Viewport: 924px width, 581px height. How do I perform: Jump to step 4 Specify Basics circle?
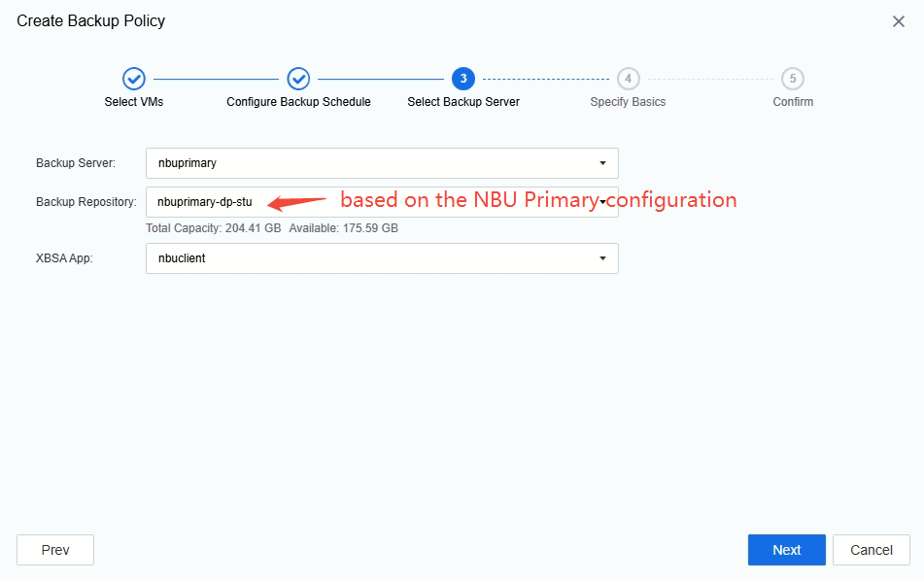[629, 79]
